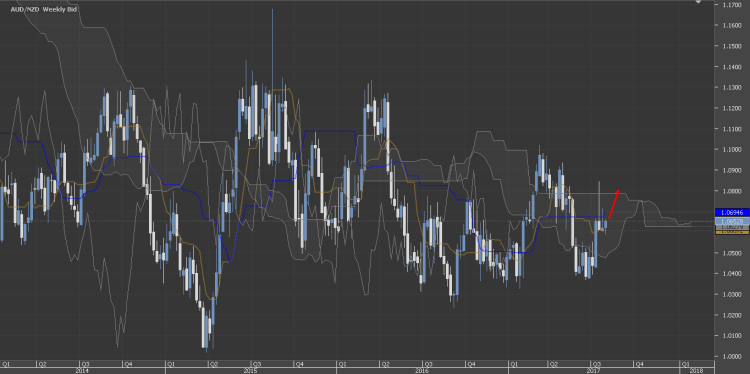Click the blue 1.06946 price tag
The width and height of the screenshot is (750, 374).
(x=731, y=212)
